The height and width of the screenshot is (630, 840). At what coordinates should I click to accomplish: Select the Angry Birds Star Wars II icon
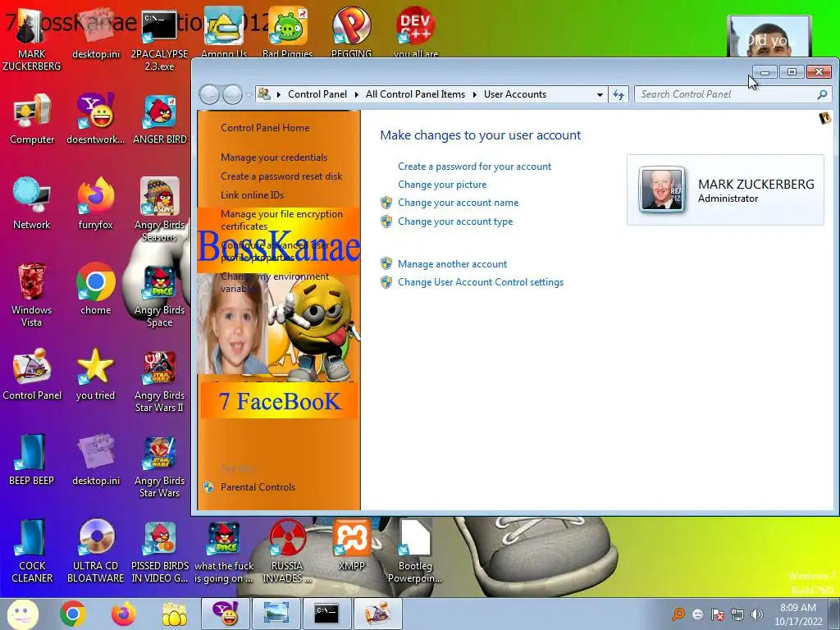click(160, 381)
